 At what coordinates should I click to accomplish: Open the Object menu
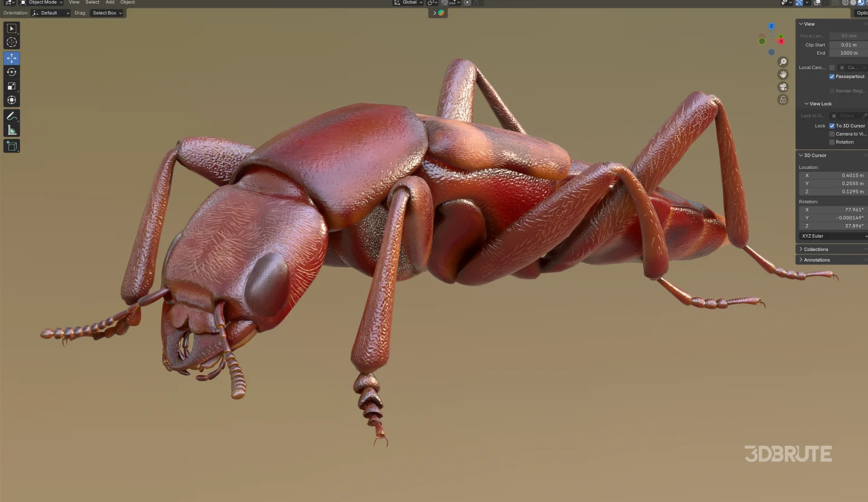[x=128, y=2]
